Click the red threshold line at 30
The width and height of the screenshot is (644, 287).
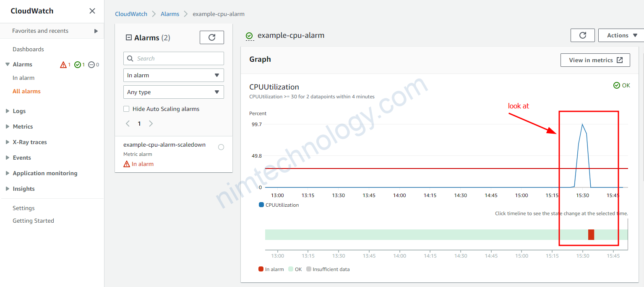[x=446, y=169]
